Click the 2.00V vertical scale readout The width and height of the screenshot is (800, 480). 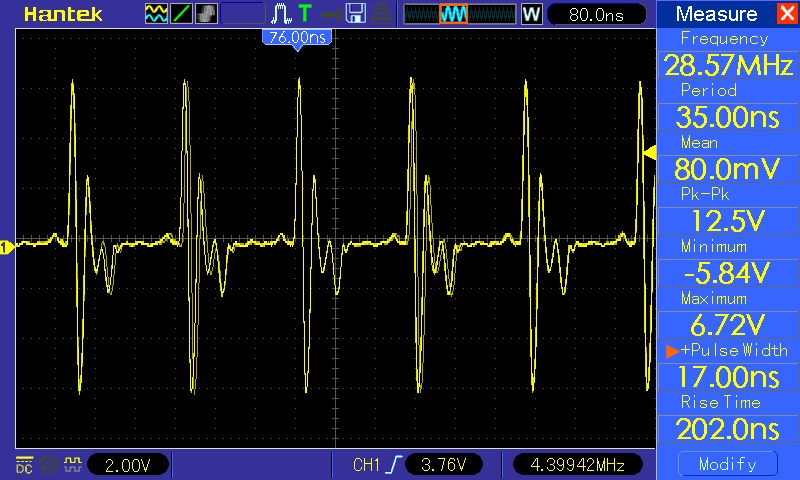coord(128,465)
